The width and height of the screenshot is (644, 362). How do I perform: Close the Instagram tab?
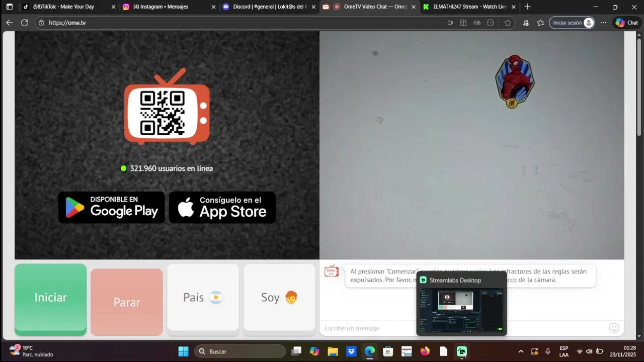[x=213, y=7]
